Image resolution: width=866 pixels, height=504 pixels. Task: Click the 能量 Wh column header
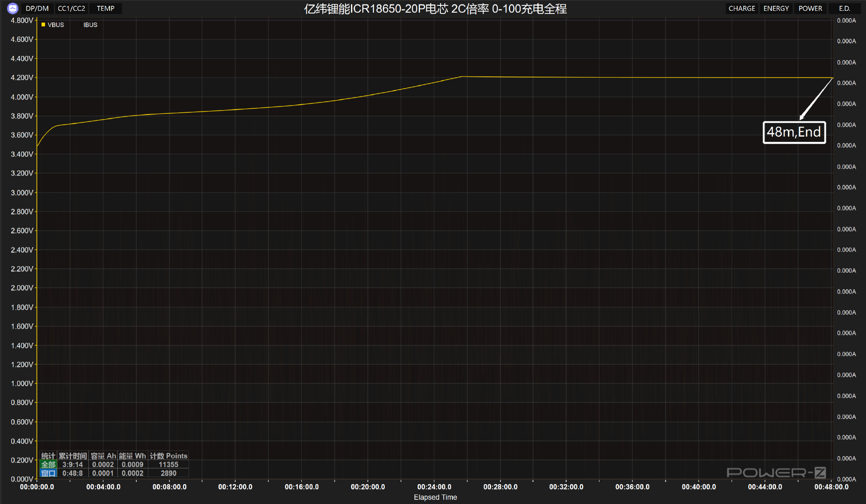pyautogui.click(x=133, y=456)
